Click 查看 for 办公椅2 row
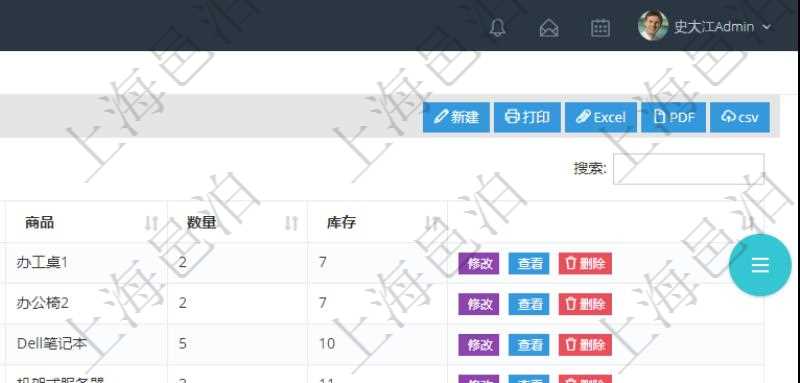 [x=529, y=304]
